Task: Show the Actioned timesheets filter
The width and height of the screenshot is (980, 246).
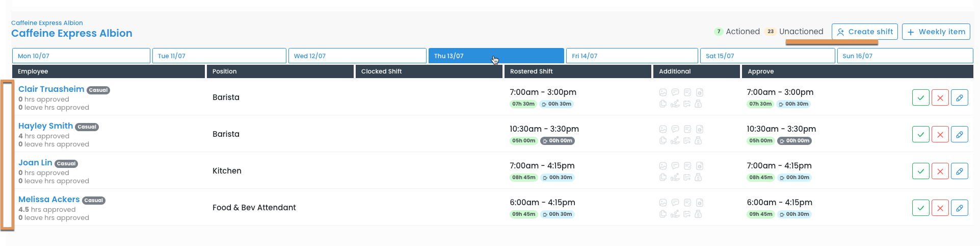Action: coord(742,32)
